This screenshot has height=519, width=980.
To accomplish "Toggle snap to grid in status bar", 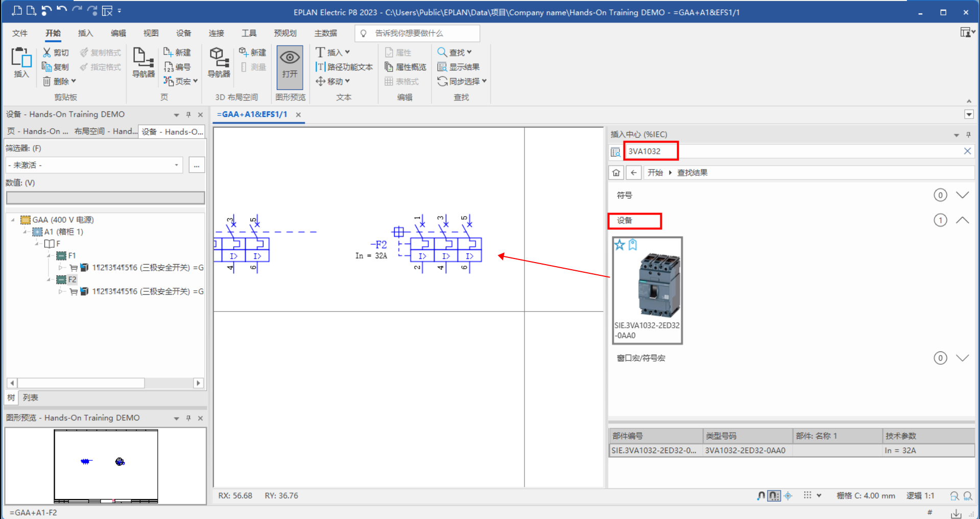I will pos(774,496).
